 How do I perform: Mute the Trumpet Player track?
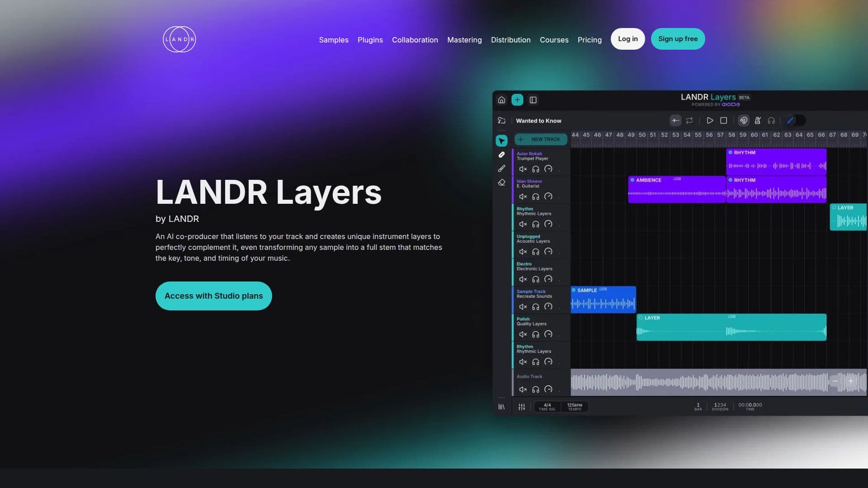[x=523, y=169]
